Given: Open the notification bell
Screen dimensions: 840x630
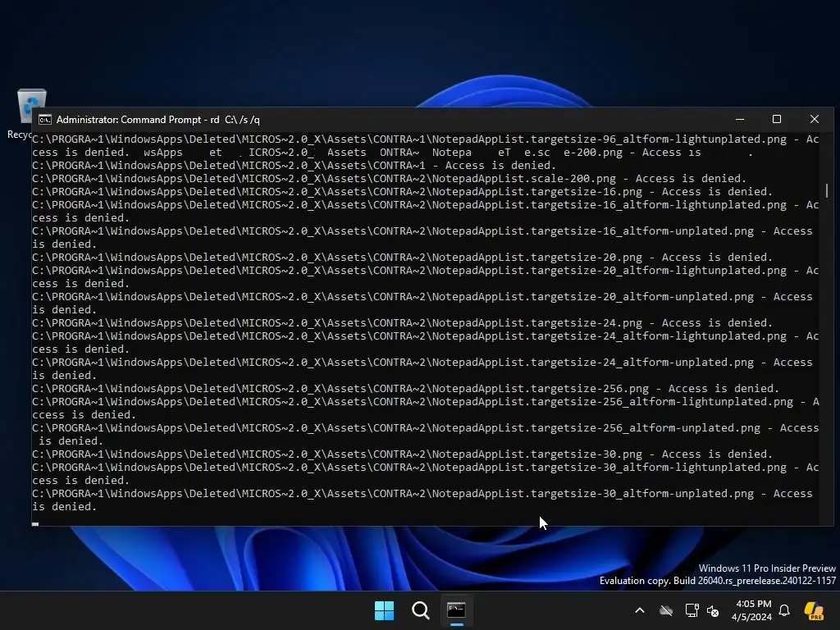Looking at the screenshot, I should [784, 610].
